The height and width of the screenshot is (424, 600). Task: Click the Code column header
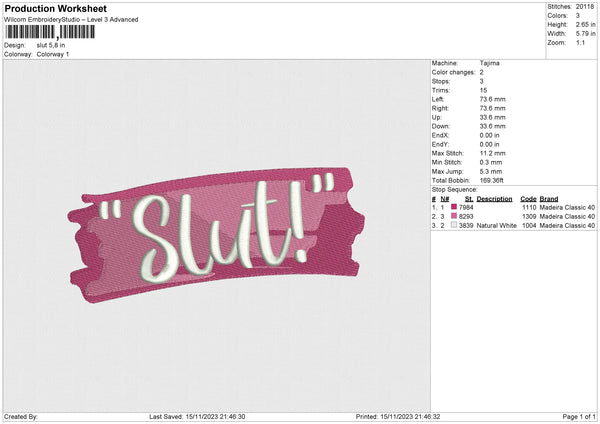[529, 198]
